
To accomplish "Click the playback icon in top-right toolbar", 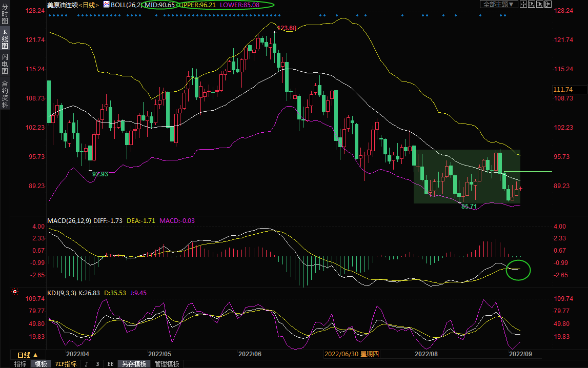I will point(540,4).
